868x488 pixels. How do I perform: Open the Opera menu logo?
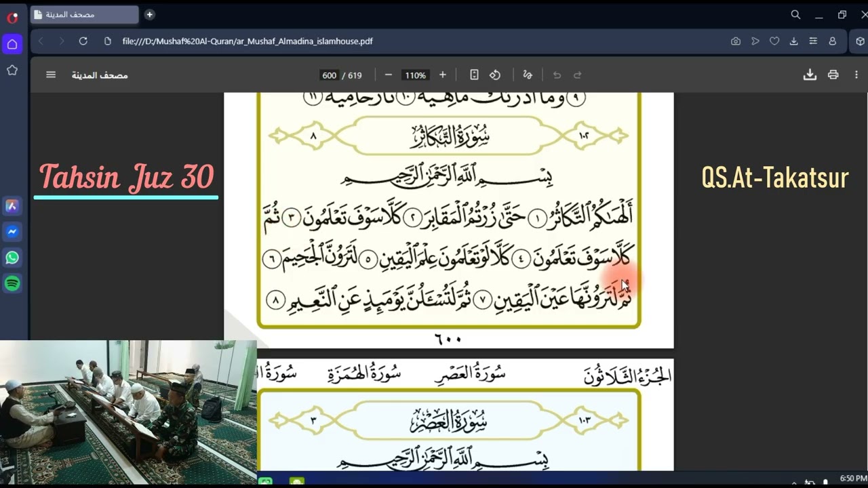pos(12,18)
